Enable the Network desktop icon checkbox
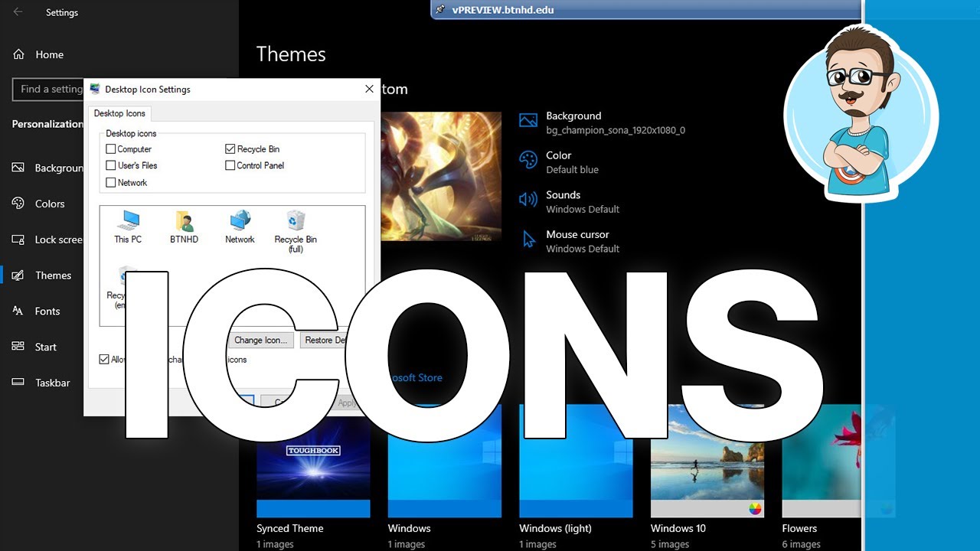The image size is (980, 551). click(111, 183)
